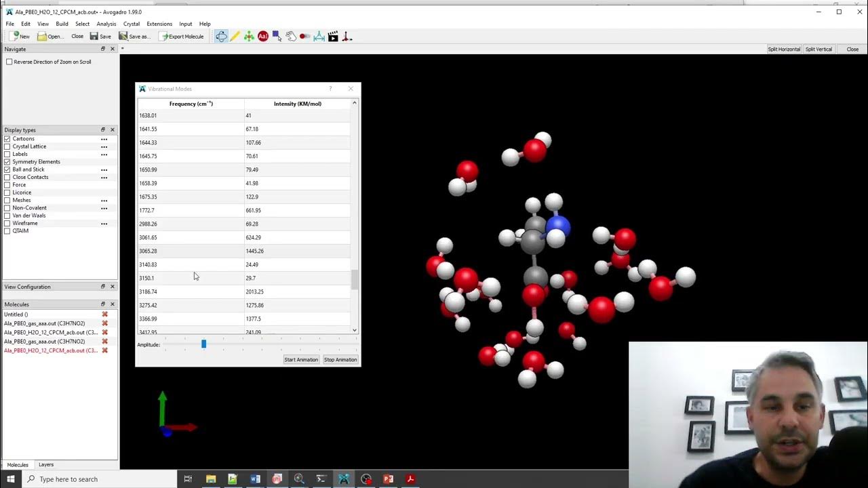Open the Analysis menu
Screen dimensions: 868x488
106,24
